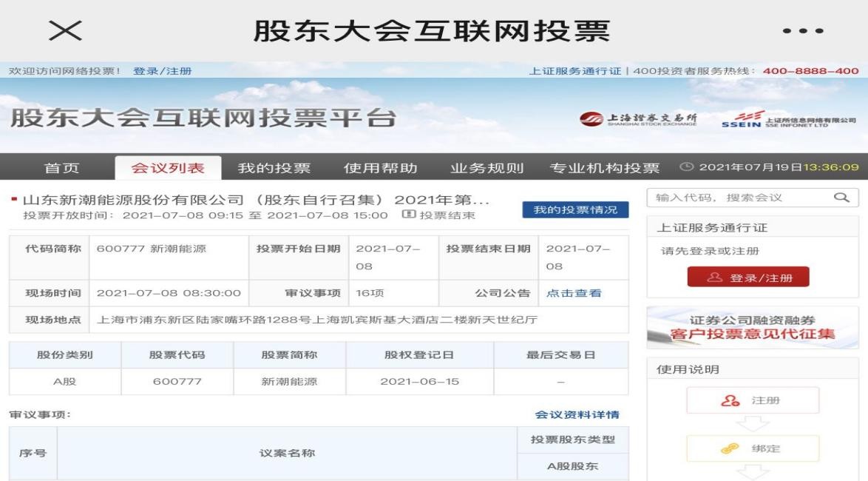Image resolution: width=868 pixels, height=481 pixels.
Task: Click the 投票股东类型 header cell
Action: tap(573, 440)
